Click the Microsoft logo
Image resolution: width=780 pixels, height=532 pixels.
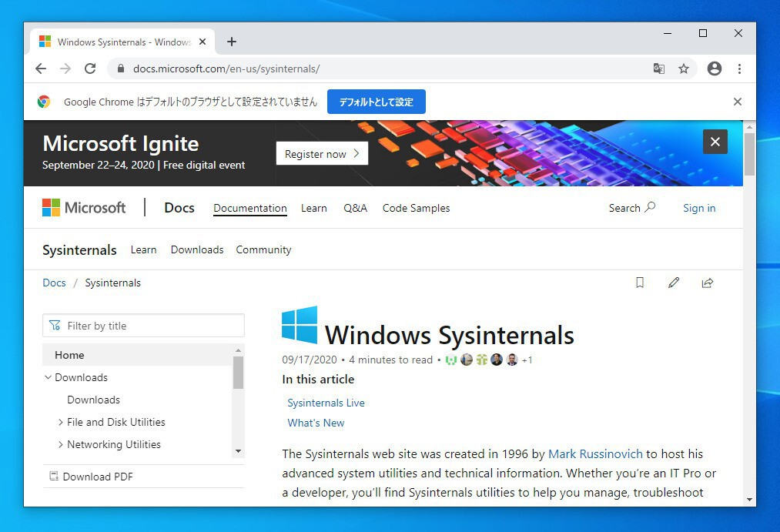[84, 208]
